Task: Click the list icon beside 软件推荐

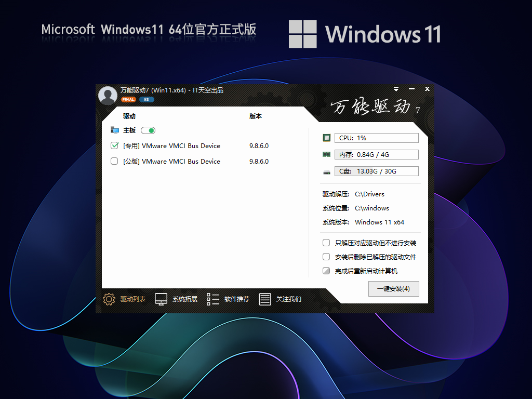Action: [x=212, y=299]
